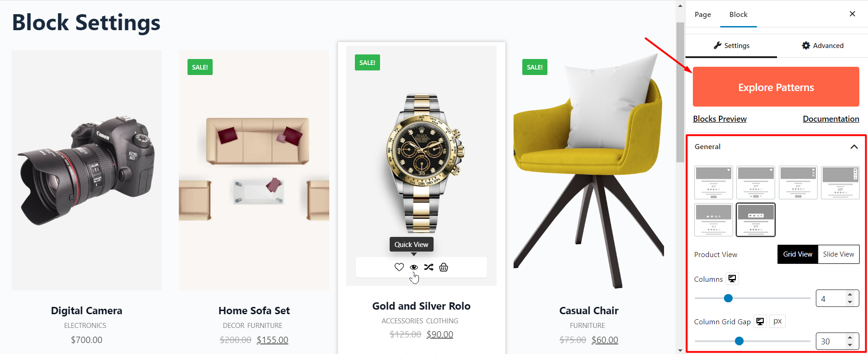Close the block settings sidebar

pyautogui.click(x=852, y=14)
